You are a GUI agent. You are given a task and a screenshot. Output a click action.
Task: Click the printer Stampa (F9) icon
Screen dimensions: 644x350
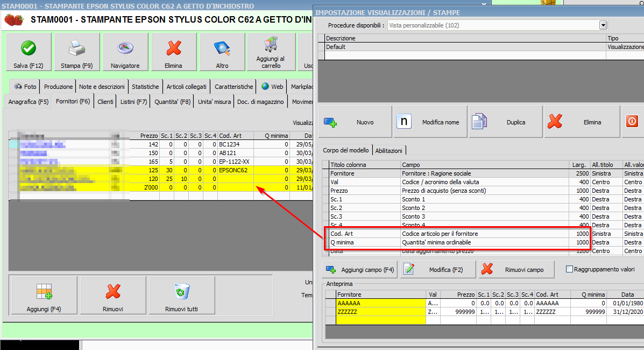click(77, 48)
